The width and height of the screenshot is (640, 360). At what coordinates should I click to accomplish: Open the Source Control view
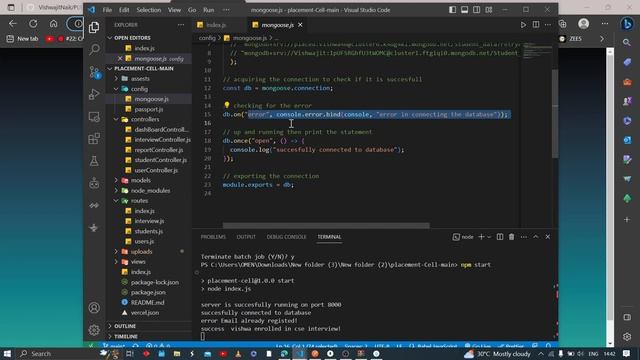coord(94,72)
